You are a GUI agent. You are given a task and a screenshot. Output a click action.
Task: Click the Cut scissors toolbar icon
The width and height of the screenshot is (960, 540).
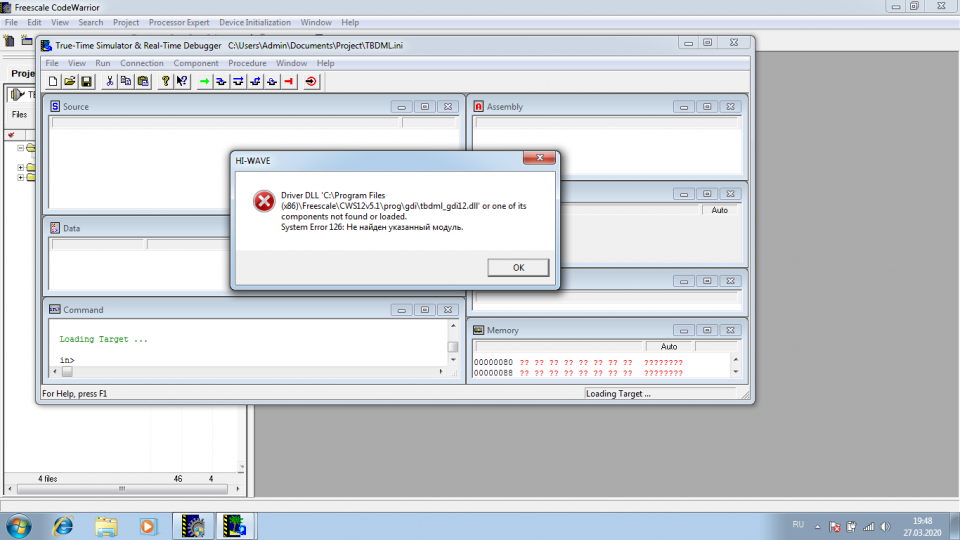tap(110, 81)
